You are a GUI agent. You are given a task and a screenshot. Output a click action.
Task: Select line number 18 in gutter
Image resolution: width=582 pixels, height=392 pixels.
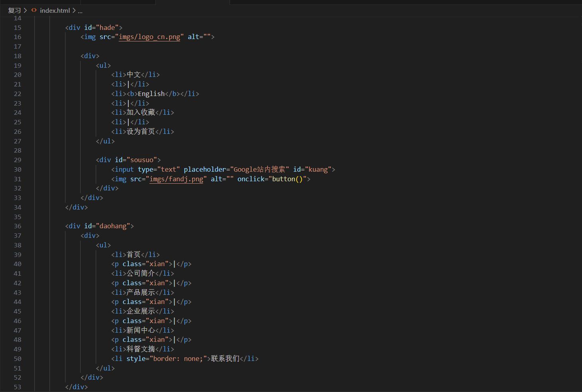point(17,56)
